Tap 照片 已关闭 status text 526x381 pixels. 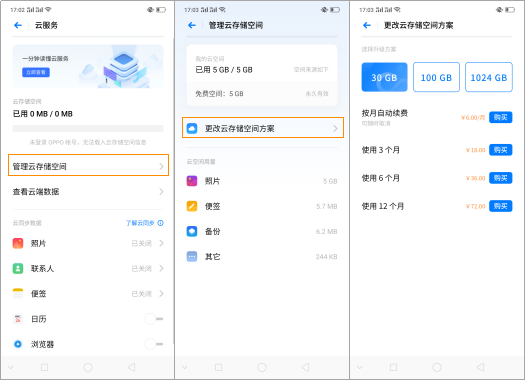pyautogui.click(x=142, y=243)
